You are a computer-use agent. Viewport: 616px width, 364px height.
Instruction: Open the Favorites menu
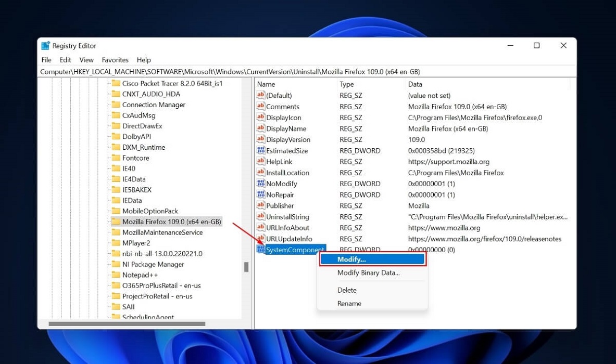[x=115, y=60]
